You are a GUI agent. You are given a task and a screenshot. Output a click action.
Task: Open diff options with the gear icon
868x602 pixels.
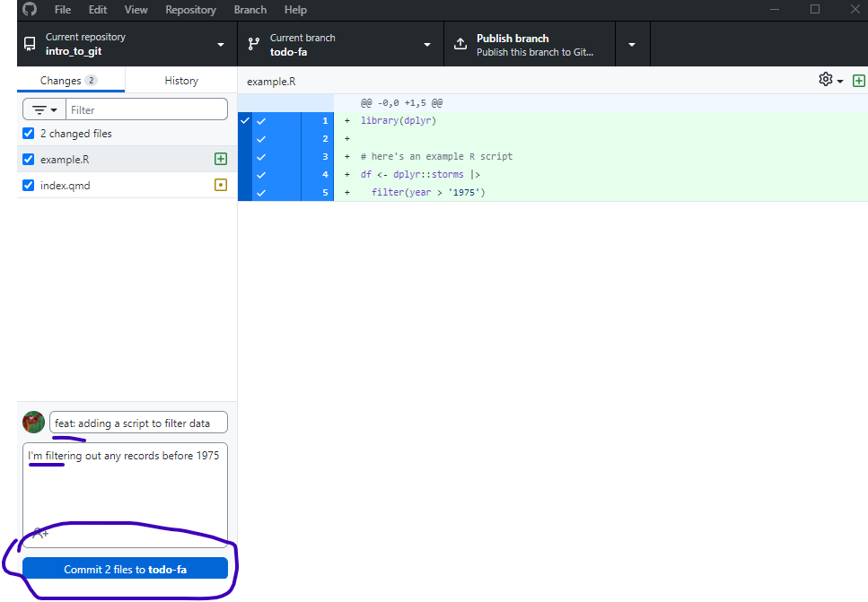823,79
